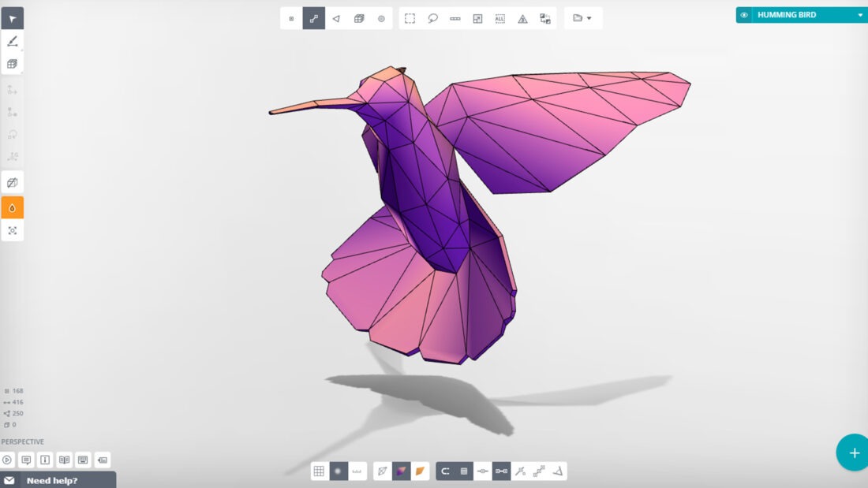This screenshot has height=488, width=868.
Task: Select the orange flat shading swatch
Action: (x=421, y=471)
